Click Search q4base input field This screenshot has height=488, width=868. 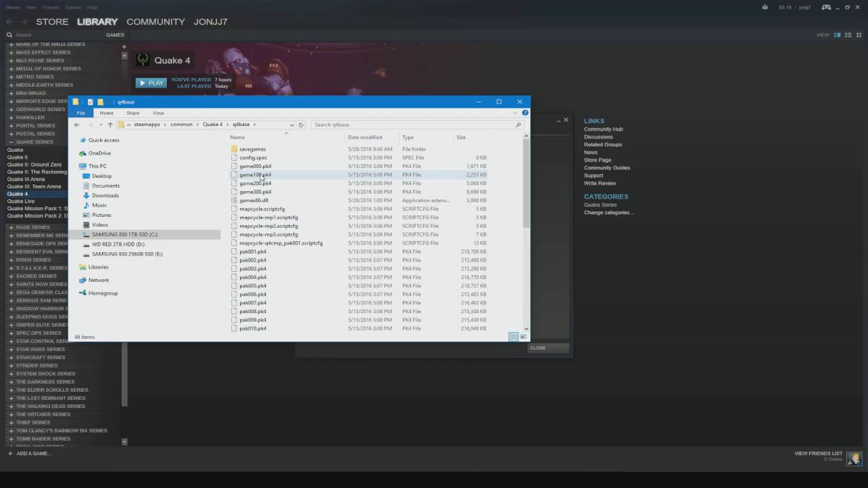(417, 125)
